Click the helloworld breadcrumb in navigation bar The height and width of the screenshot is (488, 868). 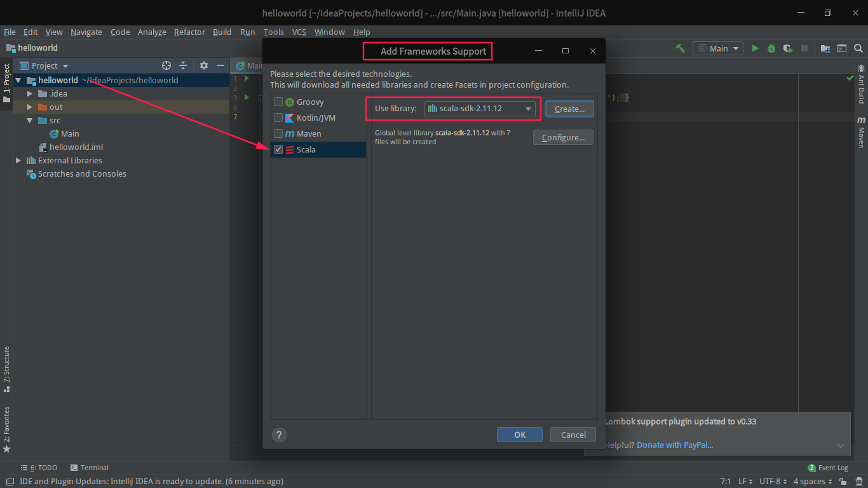click(x=32, y=48)
